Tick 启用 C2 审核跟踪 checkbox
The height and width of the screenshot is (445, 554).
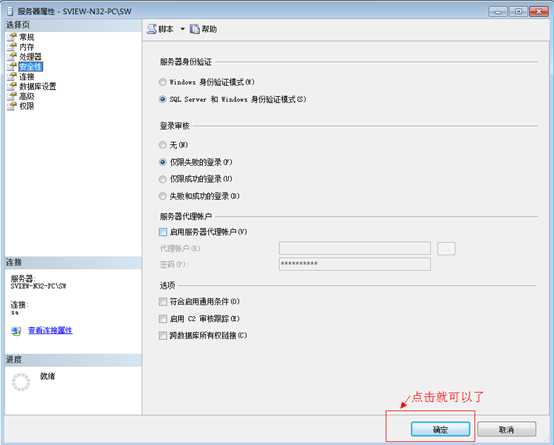click(163, 318)
